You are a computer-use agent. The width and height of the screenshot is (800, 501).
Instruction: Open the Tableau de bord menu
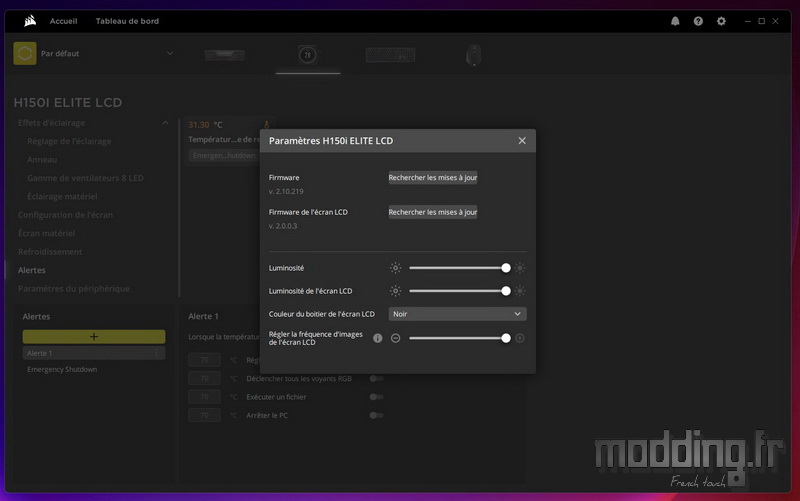point(127,21)
